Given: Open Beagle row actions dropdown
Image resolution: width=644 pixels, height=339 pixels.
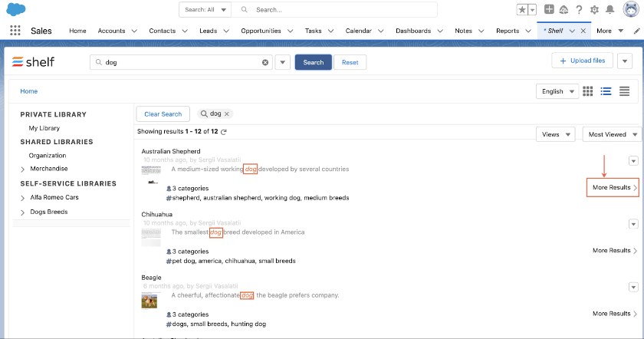Looking at the screenshot, I should coord(633,287).
